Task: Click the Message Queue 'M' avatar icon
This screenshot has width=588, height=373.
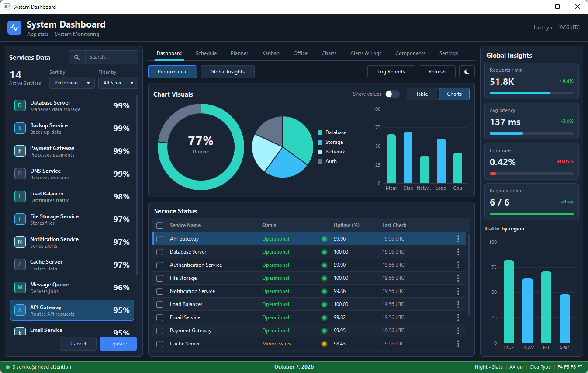Action: point(20,288)
